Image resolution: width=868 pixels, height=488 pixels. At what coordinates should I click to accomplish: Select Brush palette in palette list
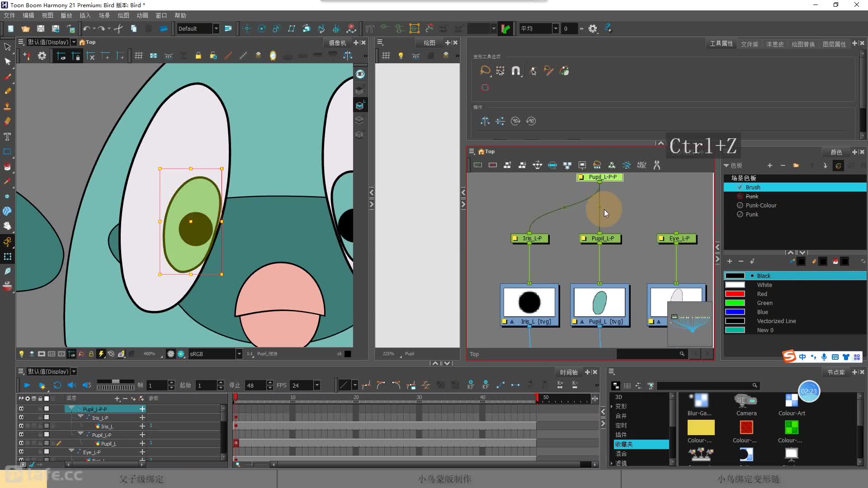pyautogui.click(x=795, y=187)
